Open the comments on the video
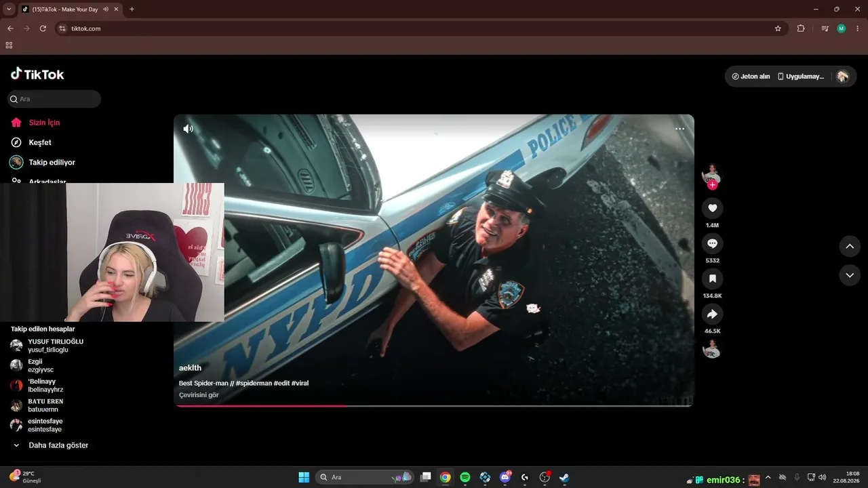 712,243
